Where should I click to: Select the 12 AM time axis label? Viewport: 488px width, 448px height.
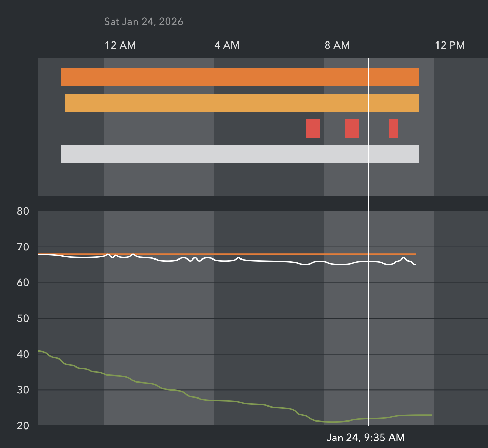(x=120, y=45)
